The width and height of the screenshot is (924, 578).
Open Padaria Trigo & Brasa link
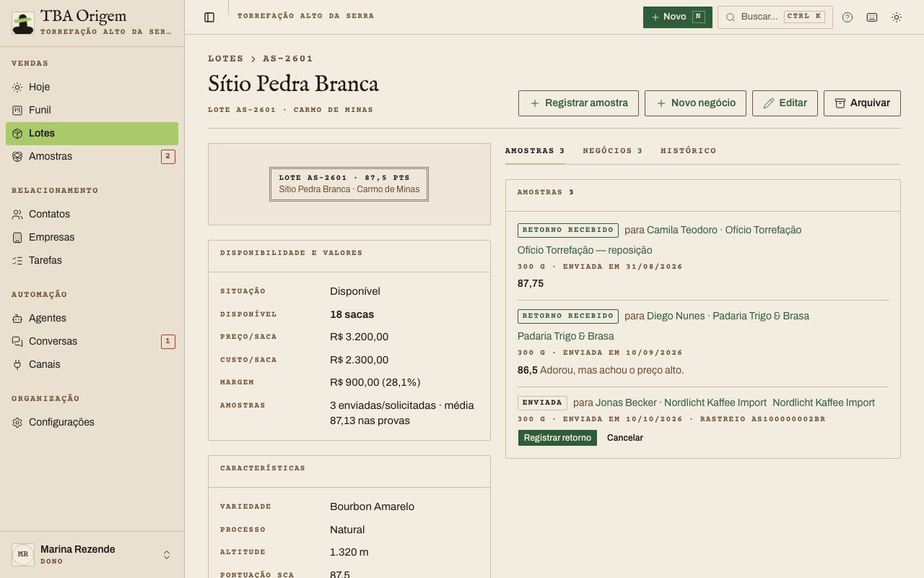point(566,336)
